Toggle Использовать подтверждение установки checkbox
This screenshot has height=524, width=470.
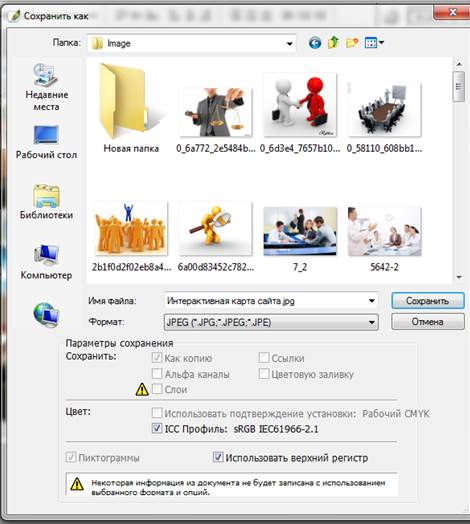tap(157, 413)
